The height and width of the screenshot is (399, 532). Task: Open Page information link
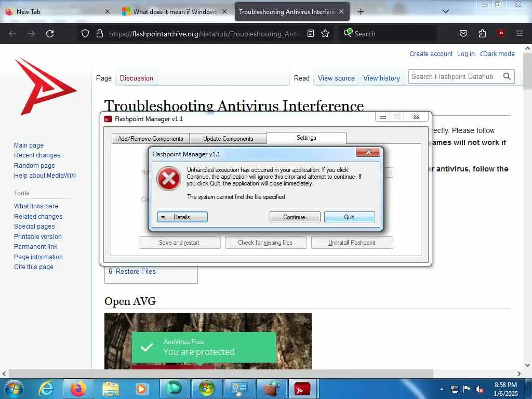pyautogui.click(x=38, y=257)
